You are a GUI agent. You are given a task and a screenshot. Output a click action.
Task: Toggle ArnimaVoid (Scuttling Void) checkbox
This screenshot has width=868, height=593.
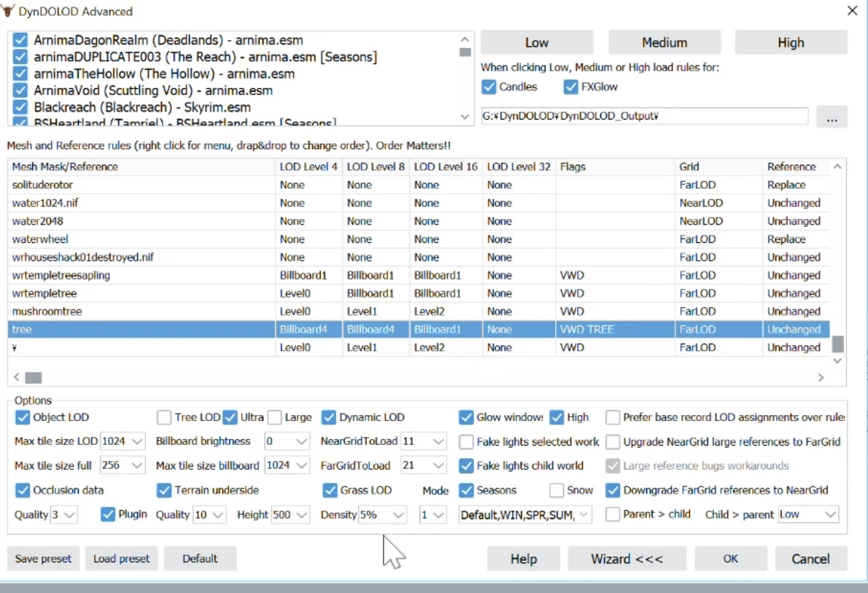pyautogui.click(x=20, y=90)
